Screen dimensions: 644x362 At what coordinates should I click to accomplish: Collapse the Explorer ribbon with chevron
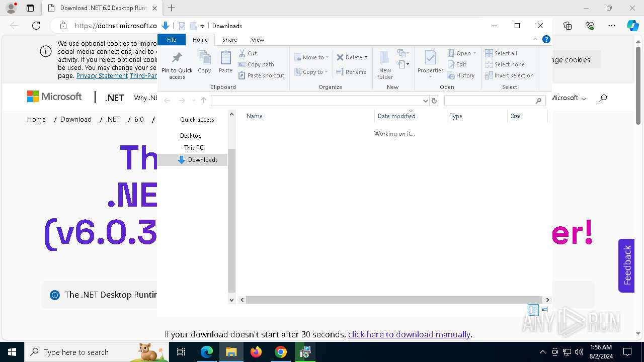point(535,39)
